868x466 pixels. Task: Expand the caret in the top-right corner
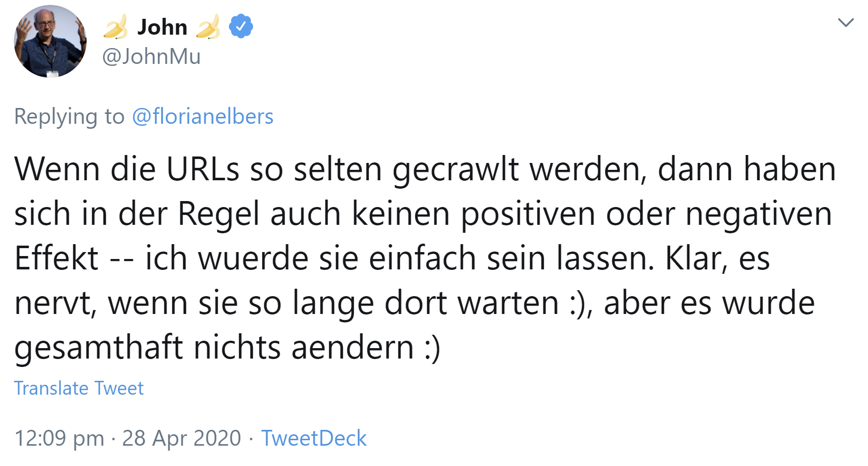846,22
